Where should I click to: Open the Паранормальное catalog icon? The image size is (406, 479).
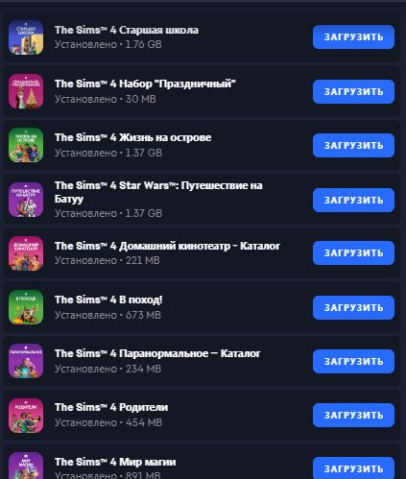click(26, 361)
